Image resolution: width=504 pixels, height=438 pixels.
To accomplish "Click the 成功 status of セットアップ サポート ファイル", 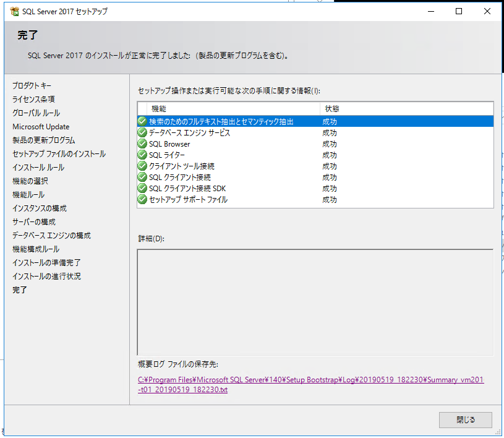I will pyautogui.click(x=330, y=200).
